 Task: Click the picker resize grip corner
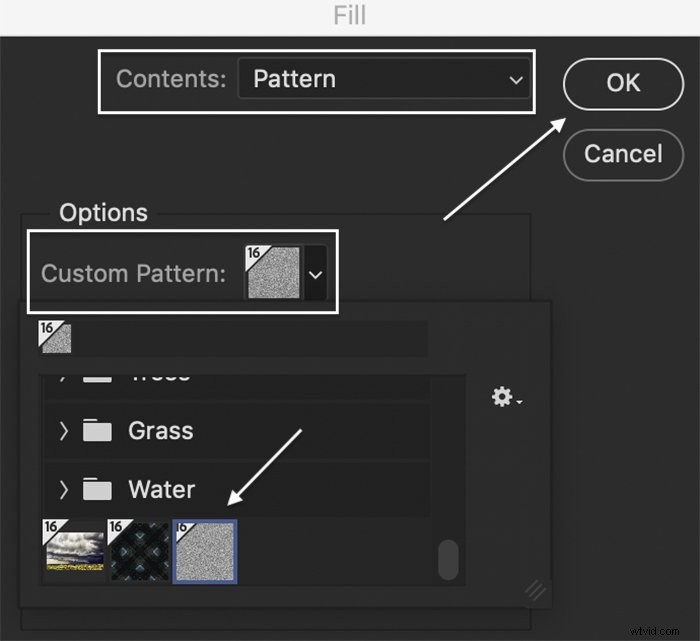click(x=535, y=591)
